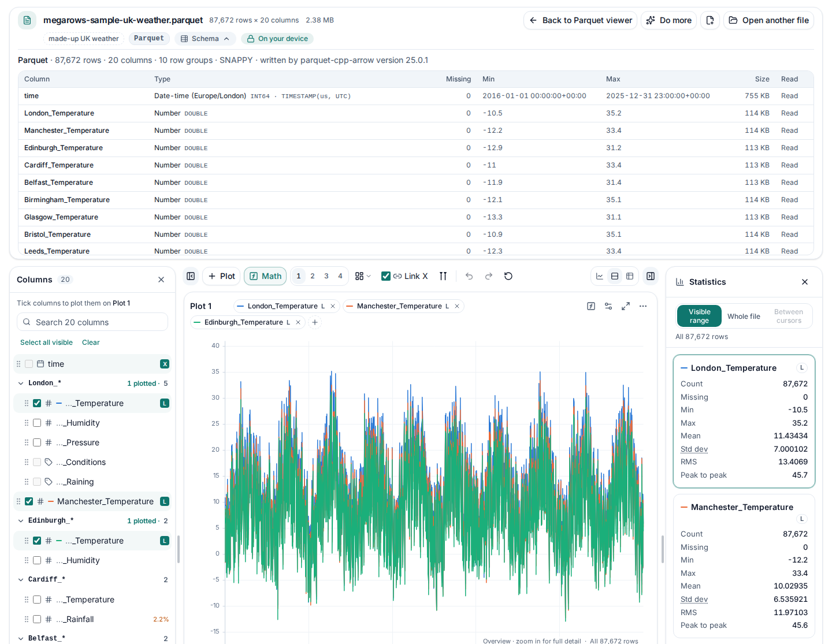Open Plot 1 settings sliders icon
Viewport: 832px width, 644px height.
(608, 306)
